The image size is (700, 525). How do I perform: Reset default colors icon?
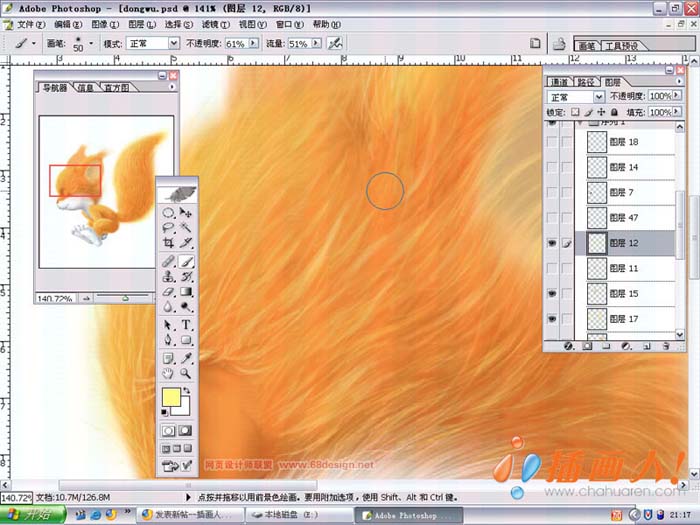coord(164,412)
